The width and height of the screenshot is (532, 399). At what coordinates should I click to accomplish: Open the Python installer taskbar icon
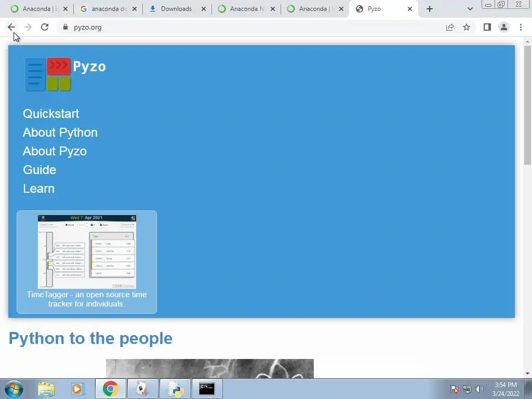click(x=175, y=389)
